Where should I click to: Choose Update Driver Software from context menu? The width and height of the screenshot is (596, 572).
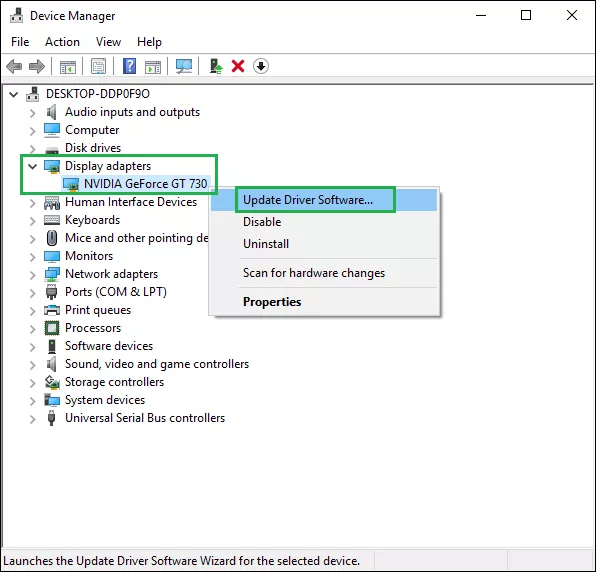click(324, 200)
